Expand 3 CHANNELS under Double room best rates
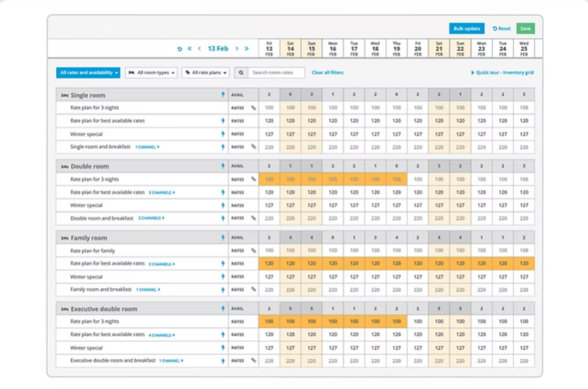This screenshot has width=588, height=389. (162, 193)
